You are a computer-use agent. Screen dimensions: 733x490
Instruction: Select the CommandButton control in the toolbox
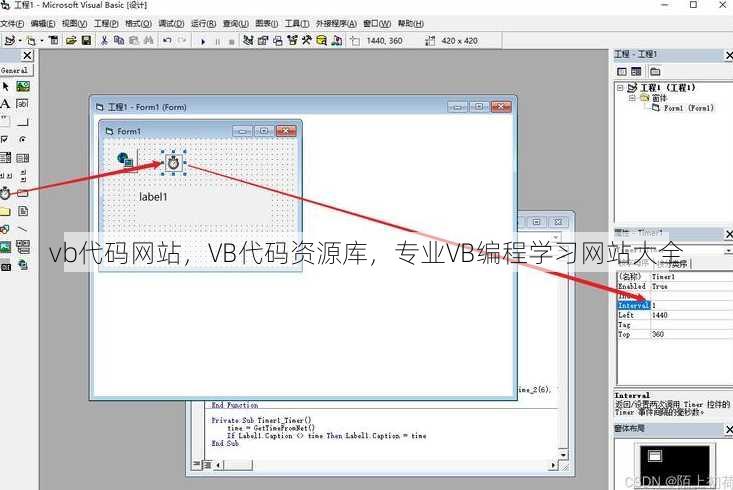tap(22, 122)
